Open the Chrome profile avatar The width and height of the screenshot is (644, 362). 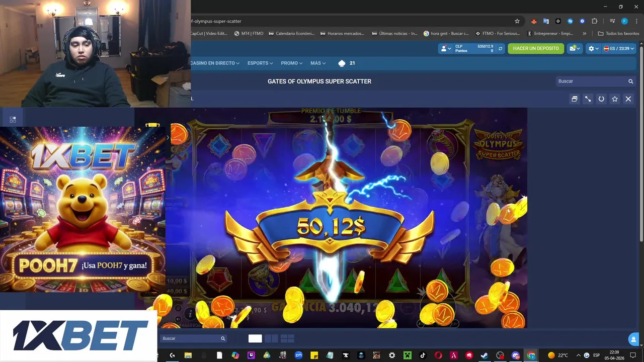[x=624, y=21]
